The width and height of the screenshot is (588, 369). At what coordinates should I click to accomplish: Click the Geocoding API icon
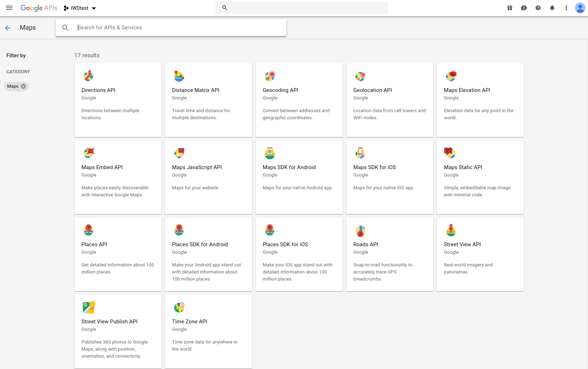[x=270, y=76]
